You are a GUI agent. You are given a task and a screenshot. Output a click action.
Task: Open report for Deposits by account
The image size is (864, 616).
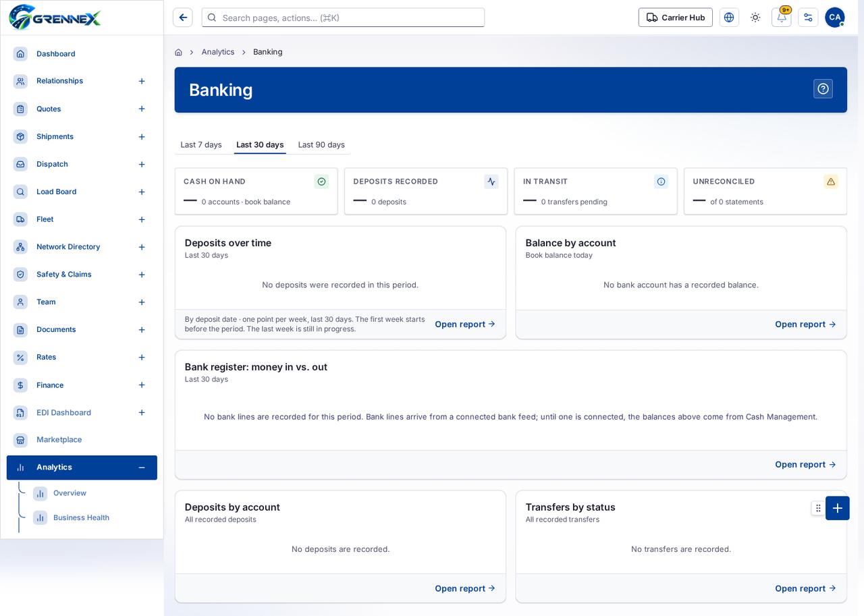[465, 589]
